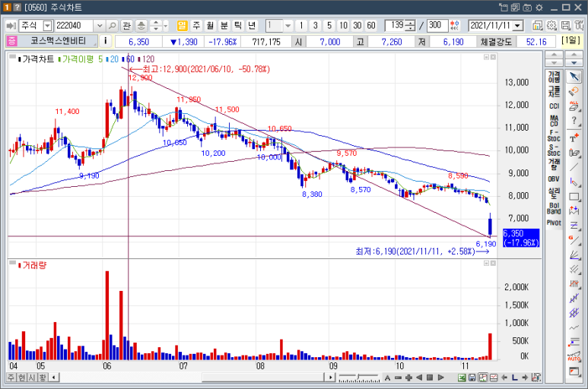
Task: Click the candle count toggle icon beside 300
Action: coord(454,26)
